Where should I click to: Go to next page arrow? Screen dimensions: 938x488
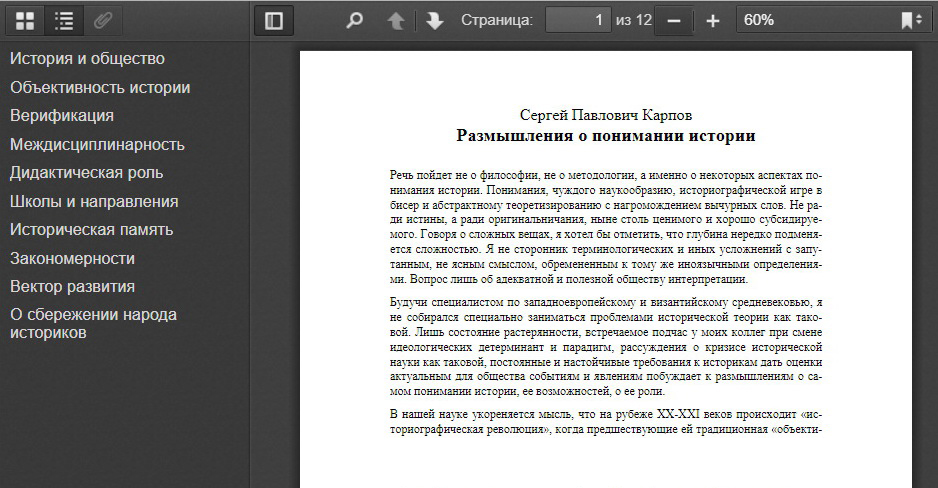(434, 21)
